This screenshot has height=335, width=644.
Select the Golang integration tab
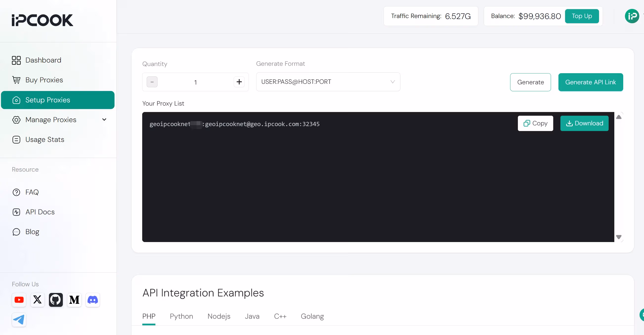point(312,316)
